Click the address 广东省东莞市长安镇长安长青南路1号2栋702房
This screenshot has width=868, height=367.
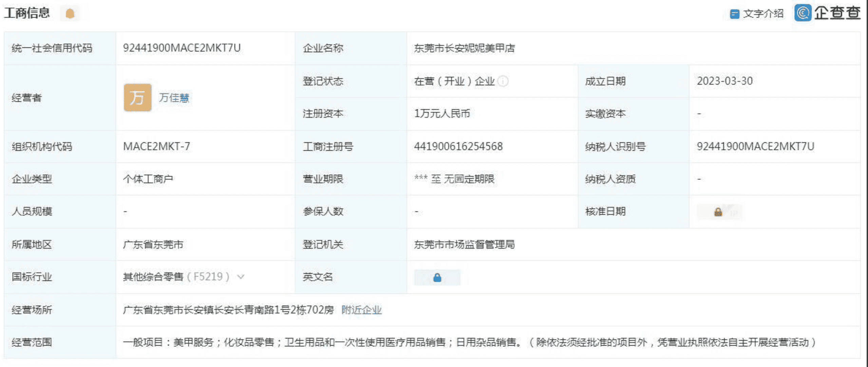[228, 310]
